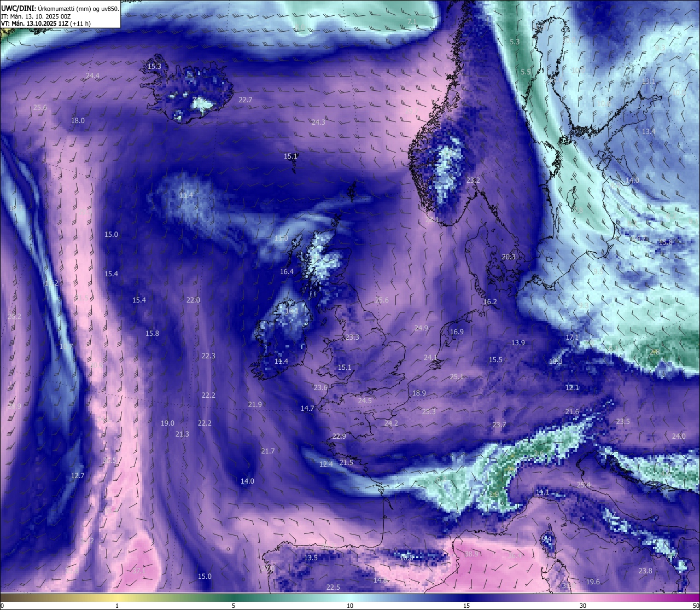Click the 21.7 map value
The image size is (700, 610).
268,451
